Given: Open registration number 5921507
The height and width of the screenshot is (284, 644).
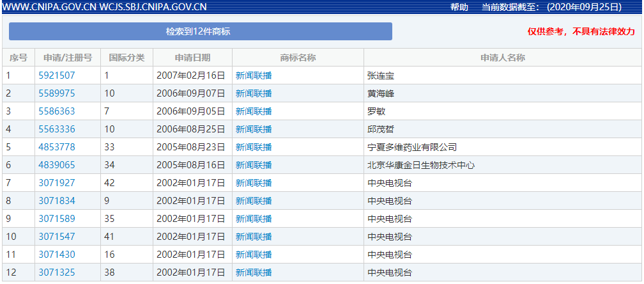Looking at the screenshot, I should (57, 75).
